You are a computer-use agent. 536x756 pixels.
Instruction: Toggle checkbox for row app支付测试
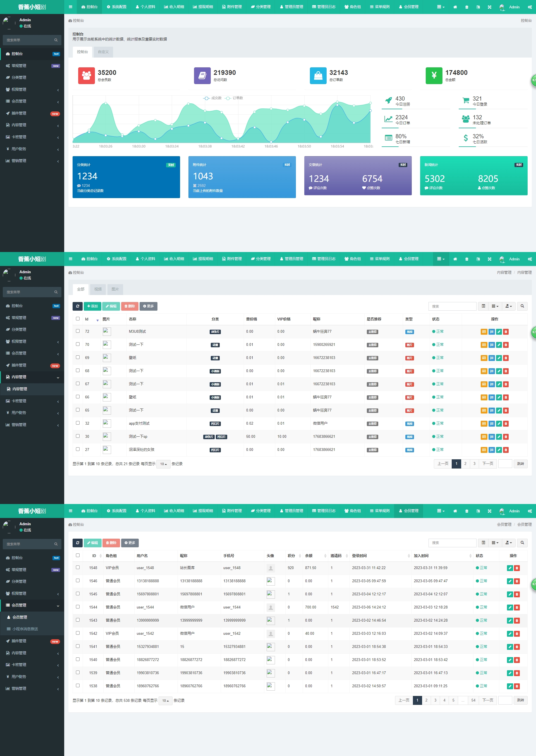[x=78, y=423]
